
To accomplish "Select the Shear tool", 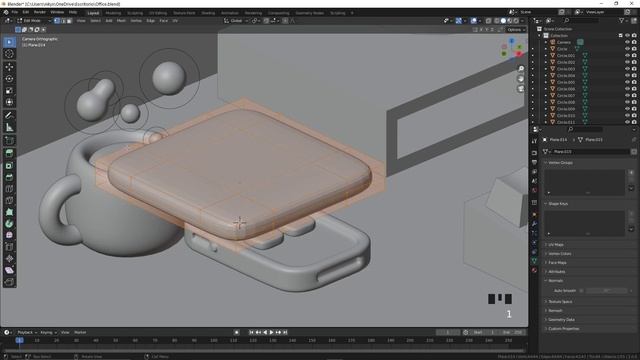I will [x=9, y=270].
